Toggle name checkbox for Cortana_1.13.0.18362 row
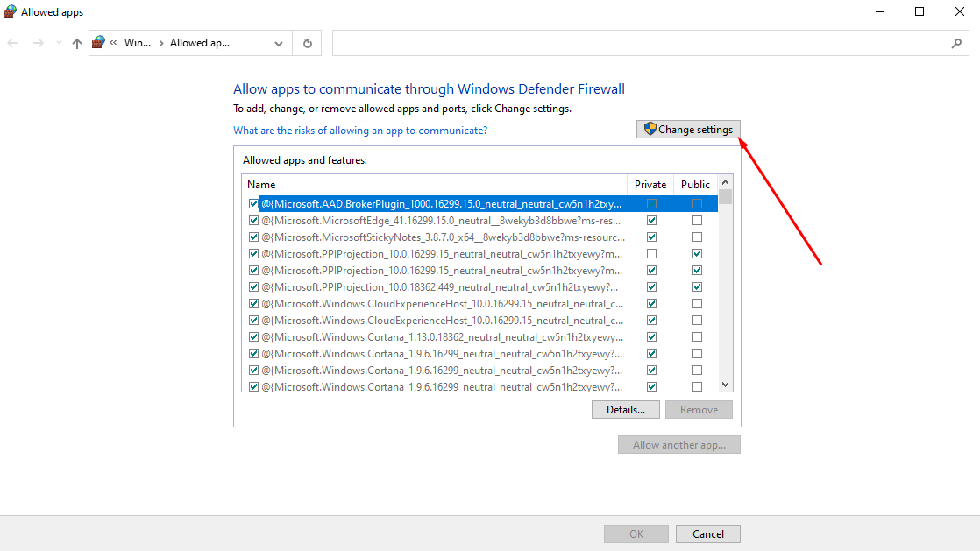Screen dimensions: 980x551 [x=253, y=336]
